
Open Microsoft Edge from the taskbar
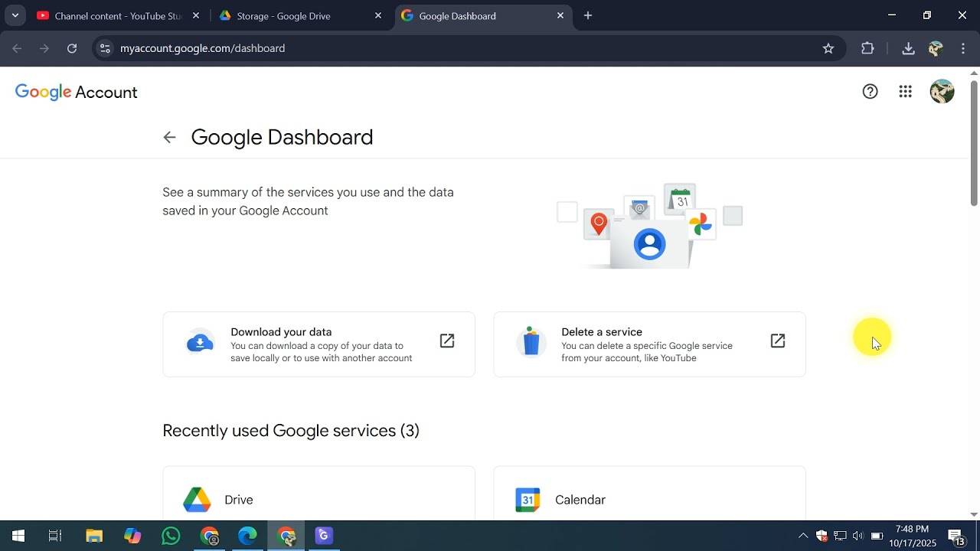point(247,536)
